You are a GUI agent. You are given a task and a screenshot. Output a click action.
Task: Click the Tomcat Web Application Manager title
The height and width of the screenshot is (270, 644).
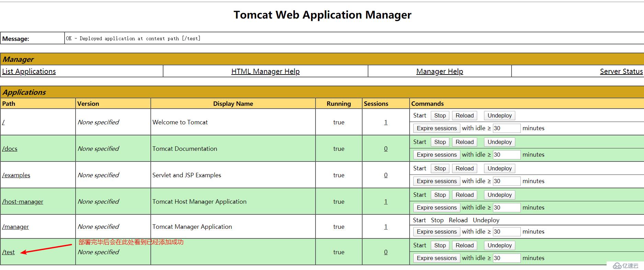click(x=322, y=15)
